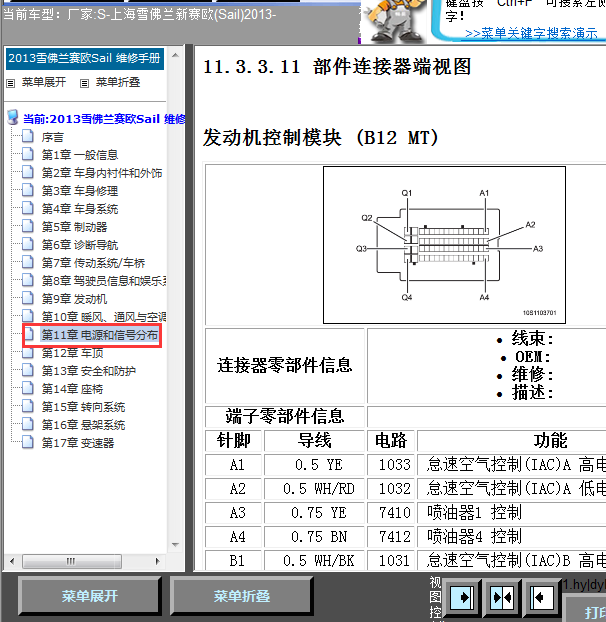Image resolution: width=606 pixels, height=622 pixels.
Task: Click the sidebar horizontal scroll right arrow
Action: coord(157,561)
